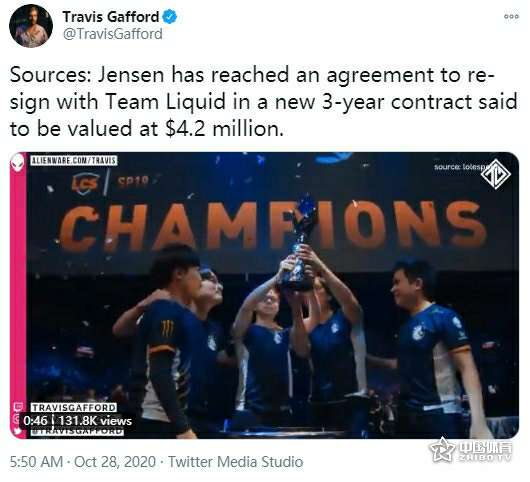Open Travis Gafford's profile picture
Image resolution: width=530 pixels, height=482 pixels.
(31, 26)
